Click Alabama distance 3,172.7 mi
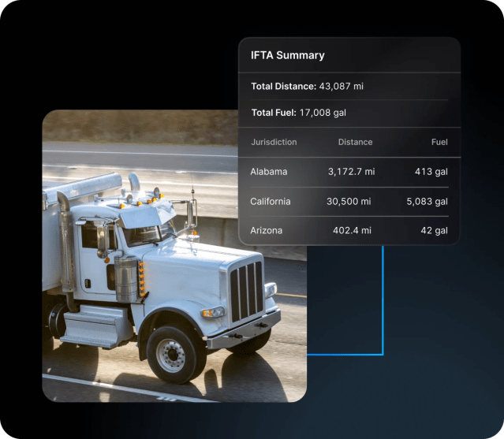Screen dimensions: 504x439 point(351,172)
